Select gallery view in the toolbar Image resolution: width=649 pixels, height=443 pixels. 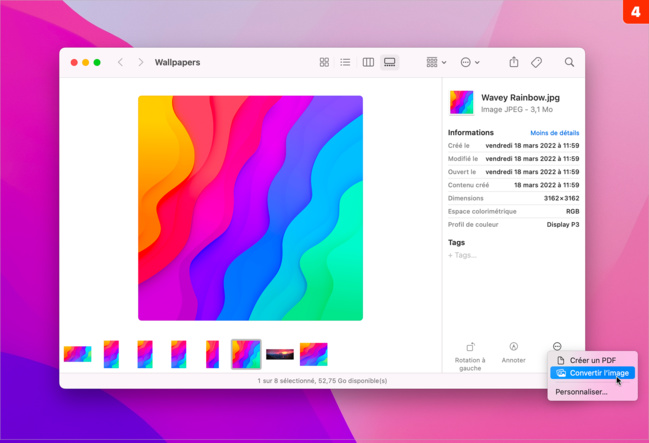point(389,62)
